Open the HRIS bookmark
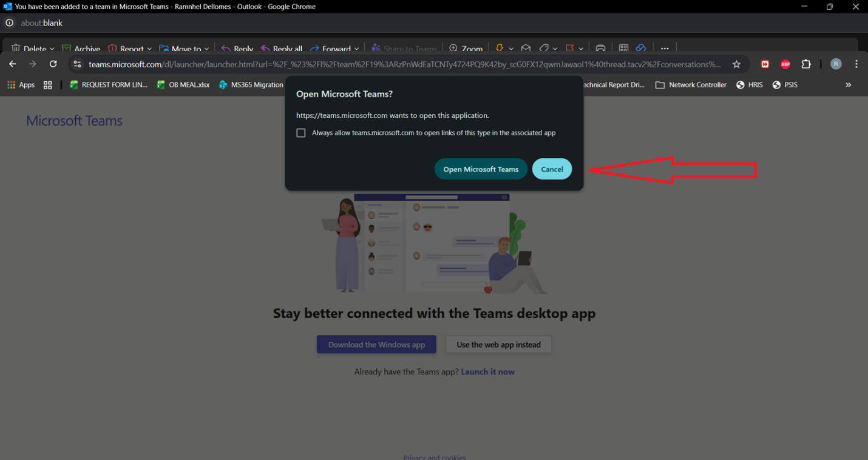 [750, 85]
